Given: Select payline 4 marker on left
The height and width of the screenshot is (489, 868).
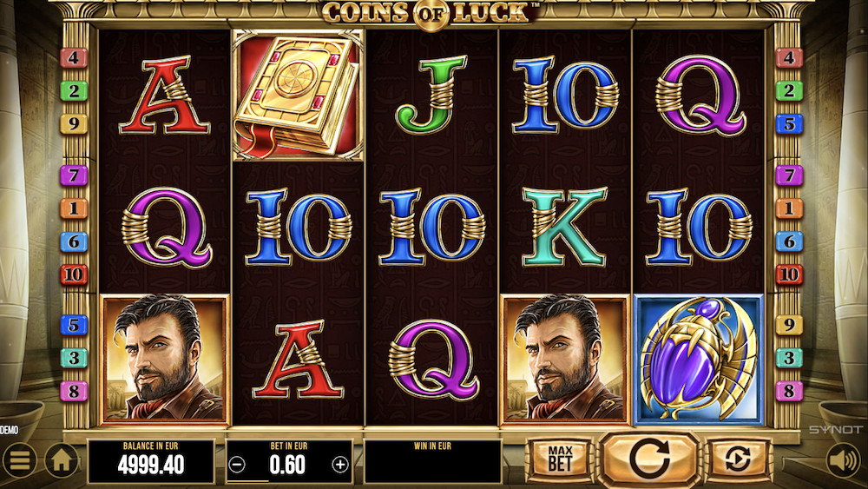Looking at the screenshot, I should tap(74, 57).
